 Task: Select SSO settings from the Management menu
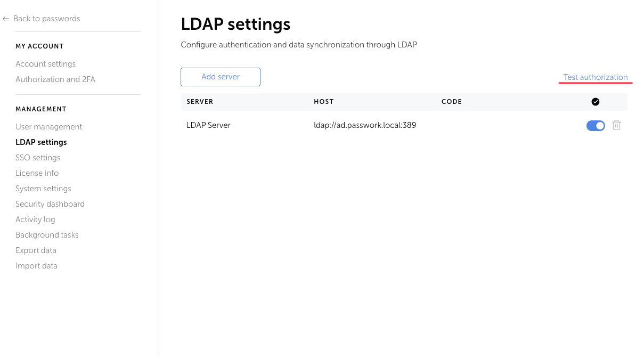point(38,157)
